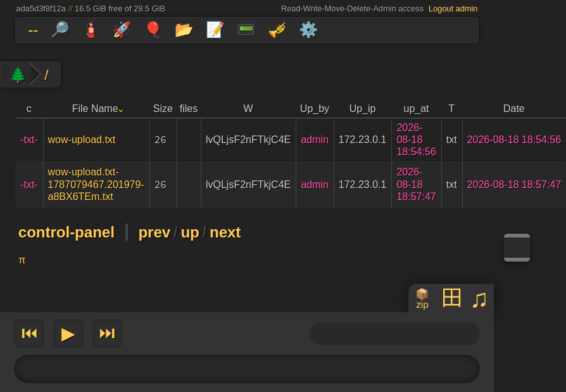Sort by Up_ip column header
The height and width of the screenshot is (392, 566).
[362, 109]
